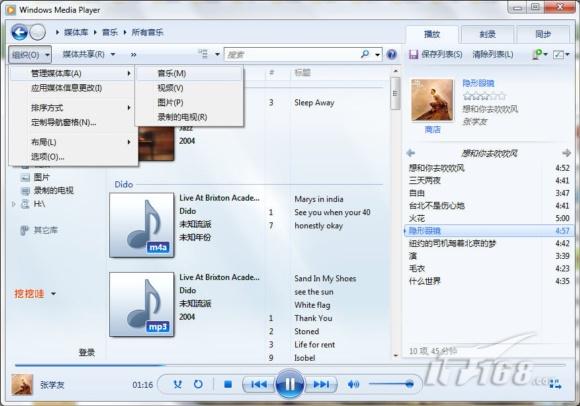This screenshot has height=406, width=580.
Task: Click the view options icon beside search
Action: coord(203,54)
